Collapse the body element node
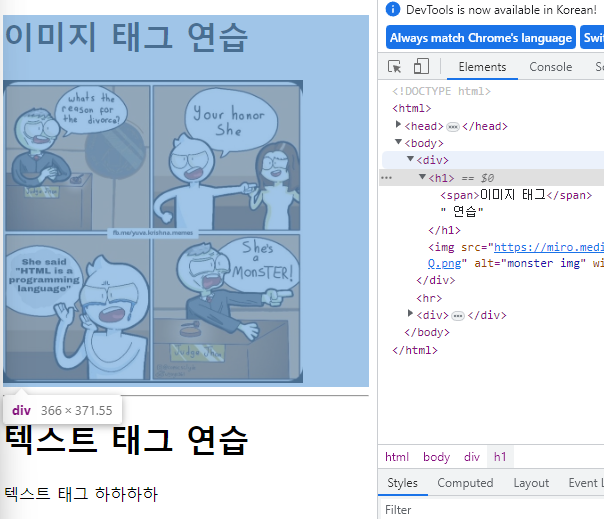Screen dimensions: 604x519 [x=398, y=142]
